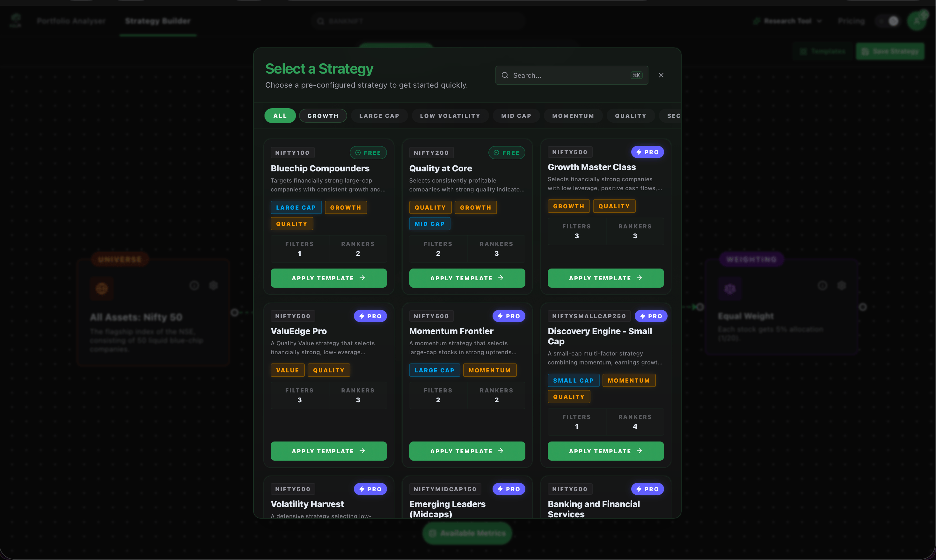Viewport: 936px width, 560px height.
Task: Select the MOMENTUM filter chip
Action: [x=573, y=116]
